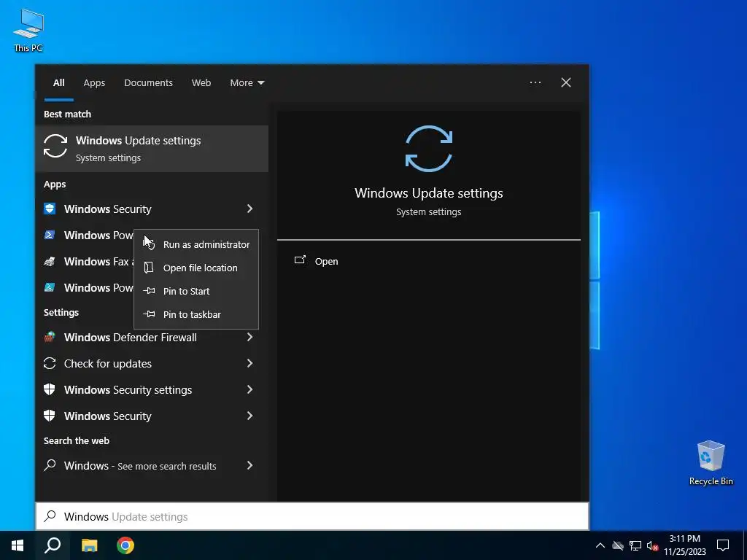Open Windows Update settings best match

click(x=152, y=149)
